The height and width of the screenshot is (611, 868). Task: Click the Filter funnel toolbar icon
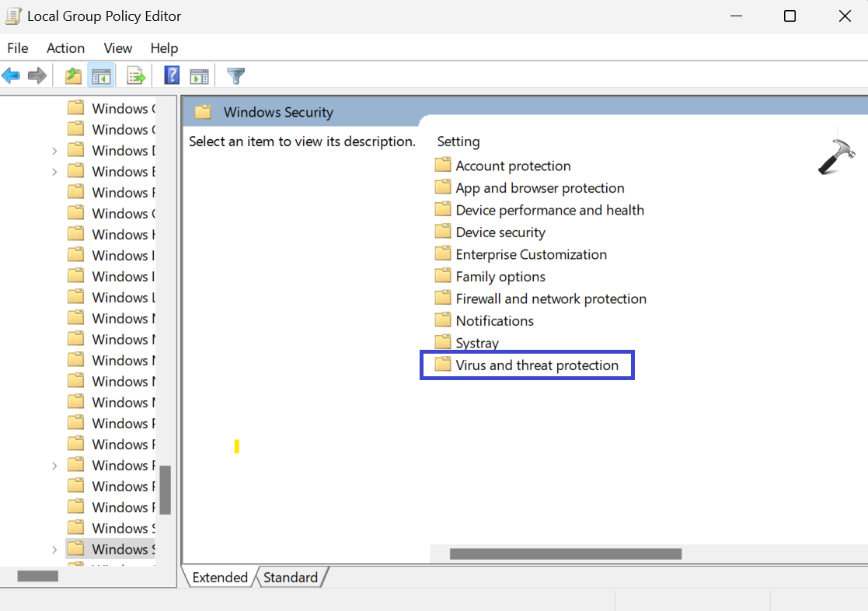pos(235,75)
